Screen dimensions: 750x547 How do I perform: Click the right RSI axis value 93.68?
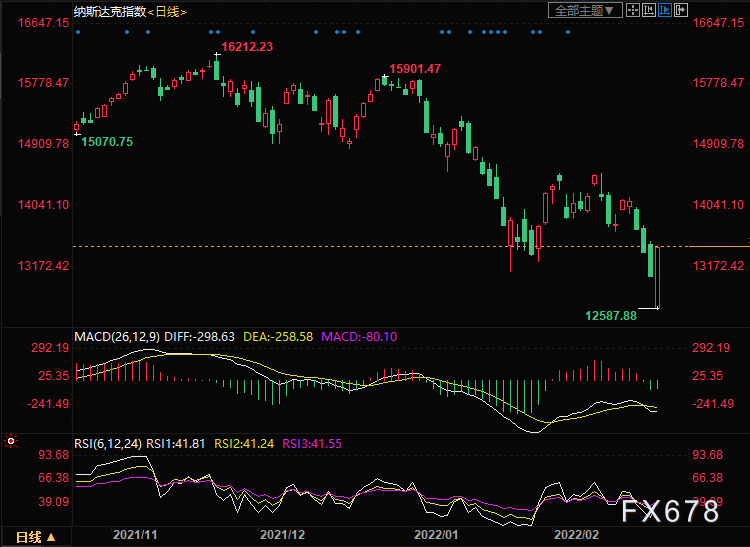(x=707, y=455)
